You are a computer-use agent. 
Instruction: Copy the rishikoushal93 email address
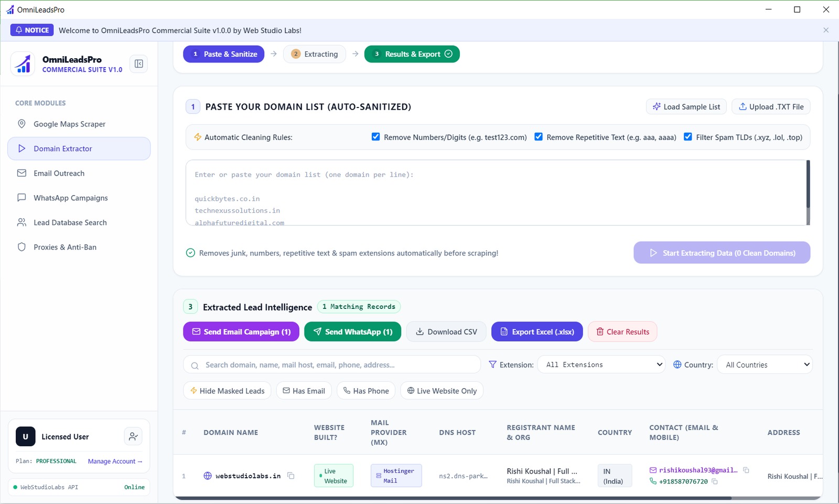pyautogui.click(x=746, y=470)
